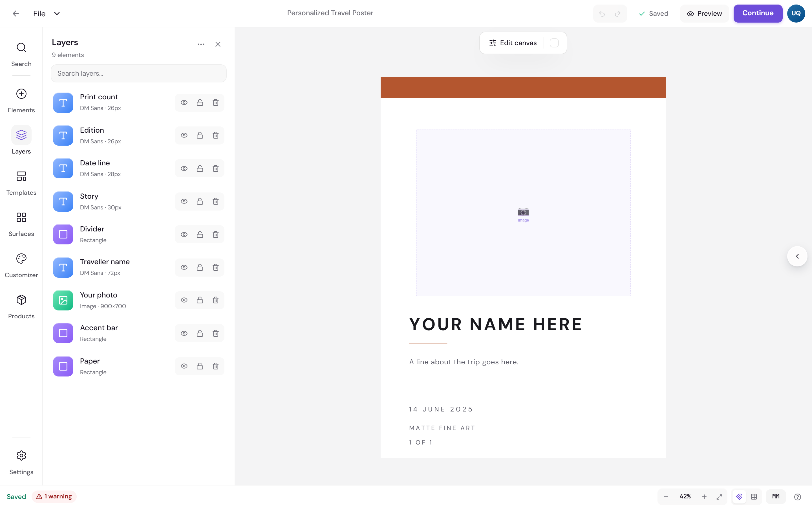
Task: Delete the Print count layer
Action: pos(216,102)
